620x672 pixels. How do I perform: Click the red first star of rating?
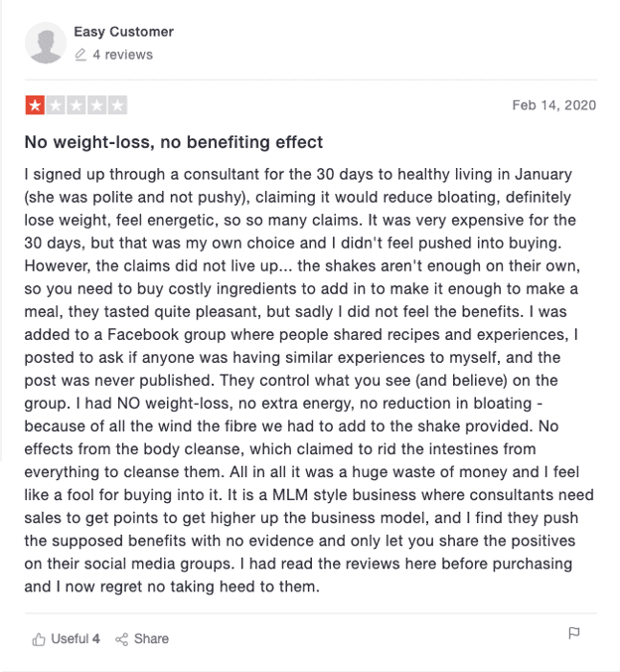35,105
